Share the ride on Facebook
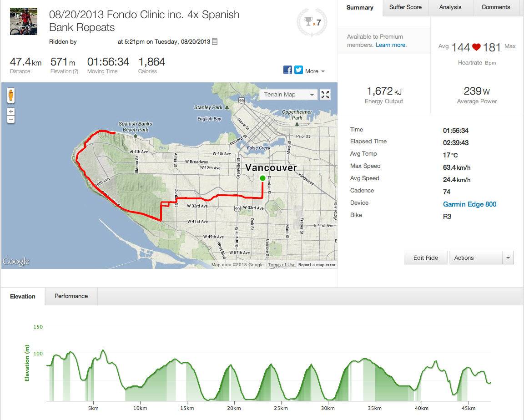The image size is (524, 420). click(287, 70)
